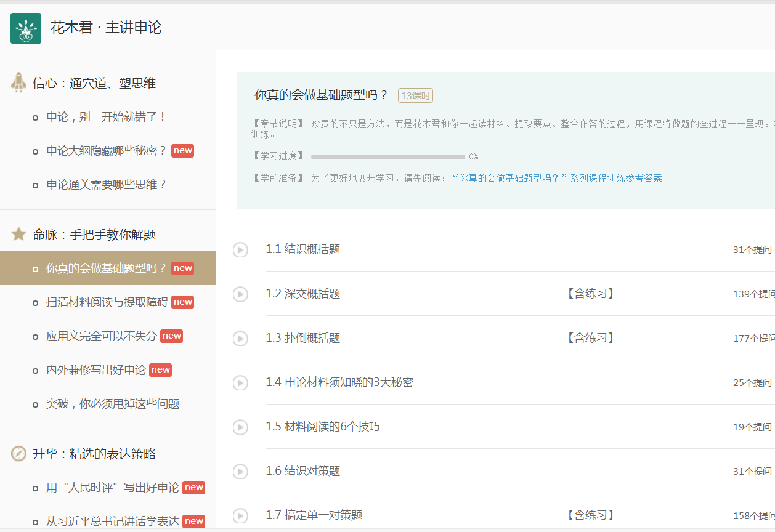This screenshot has height=532, width=775.
Task: Click 【含练习】 tag on lesson 1.3
Action: 591,338
